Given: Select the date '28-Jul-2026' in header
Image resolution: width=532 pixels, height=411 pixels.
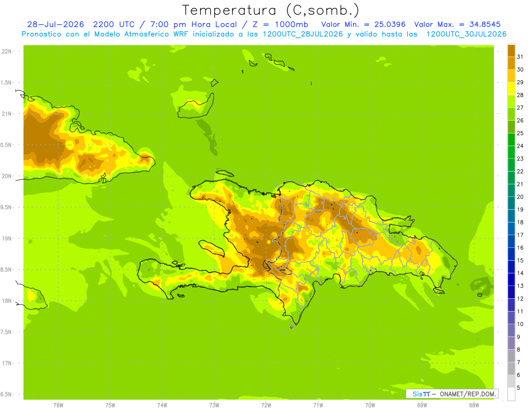Looking at the screenshot, I should coord(55,24).
